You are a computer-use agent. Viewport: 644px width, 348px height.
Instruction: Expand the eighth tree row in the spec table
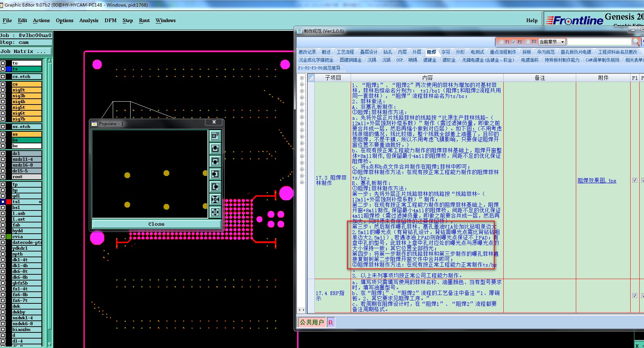[x=302, y=123]
